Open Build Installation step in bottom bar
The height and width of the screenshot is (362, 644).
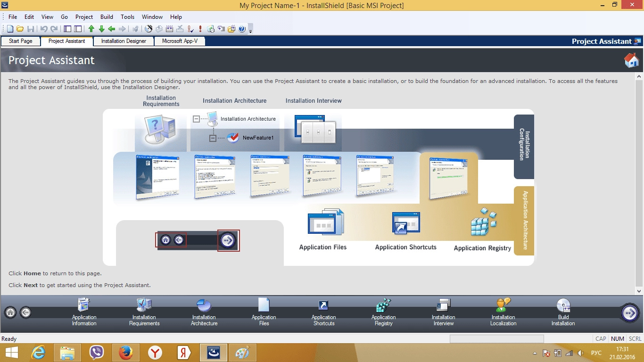(563, 312)
